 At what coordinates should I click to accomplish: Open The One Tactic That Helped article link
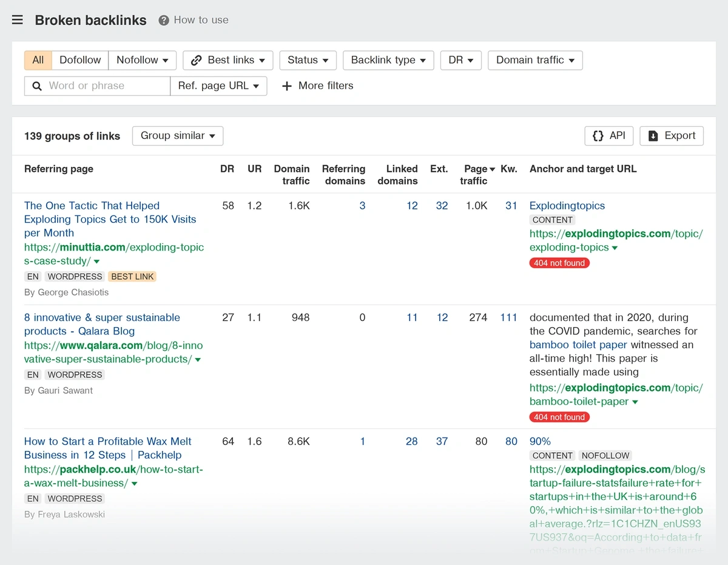pos(110,219)
